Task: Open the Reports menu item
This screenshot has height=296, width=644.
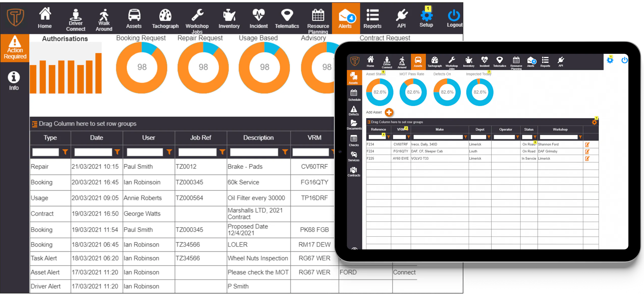Action: point(372,19)
